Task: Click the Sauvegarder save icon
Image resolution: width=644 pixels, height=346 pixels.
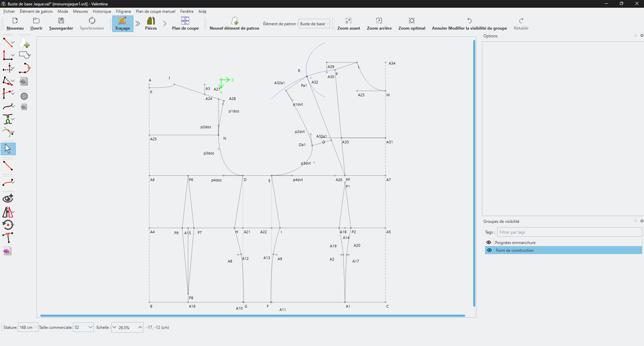Action: (x=61, y=21)
